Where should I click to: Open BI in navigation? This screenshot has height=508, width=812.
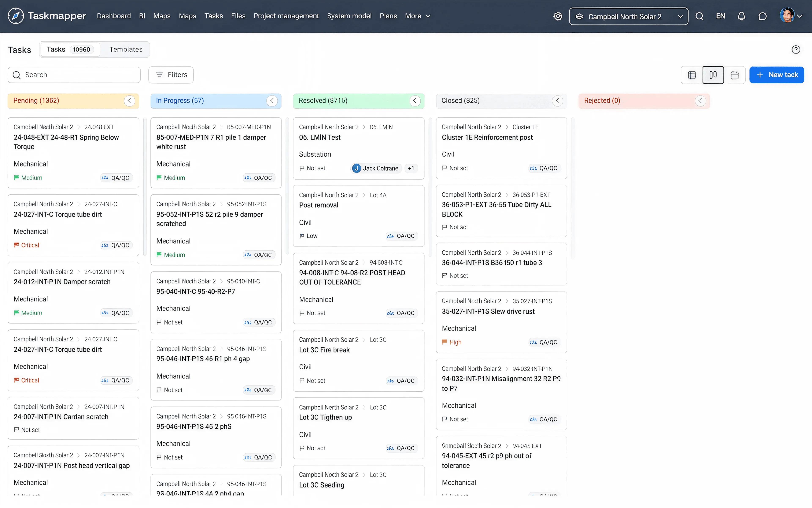pyautogui.click(x=142, y=16)
